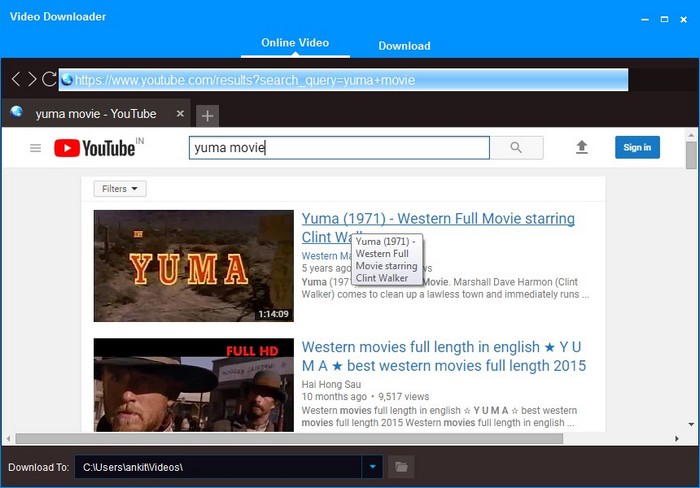Expand the Download To path dropdown
700x488 pixels.
pos(373,467)
